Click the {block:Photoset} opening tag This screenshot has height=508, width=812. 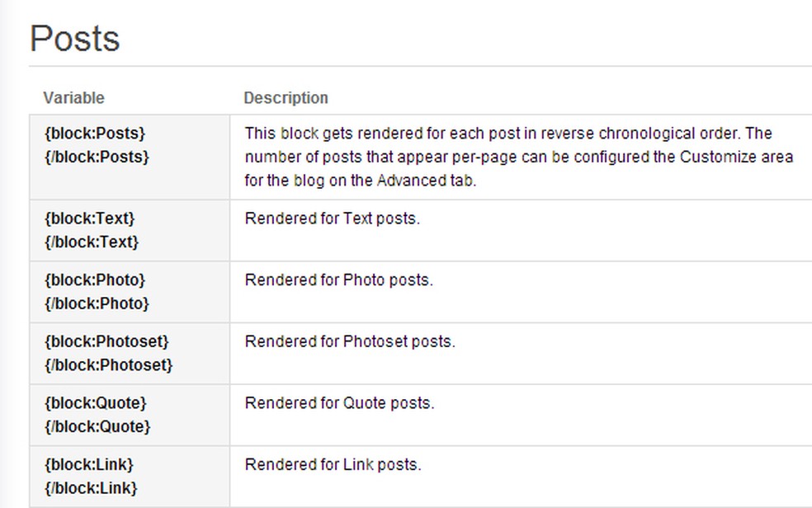(106, 341)
